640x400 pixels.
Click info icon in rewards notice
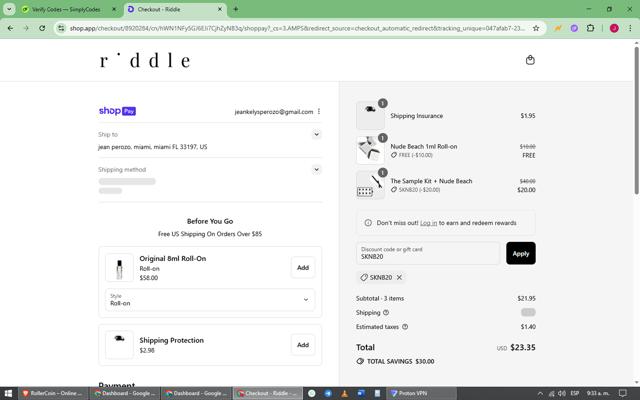click(x=368, y=223)
